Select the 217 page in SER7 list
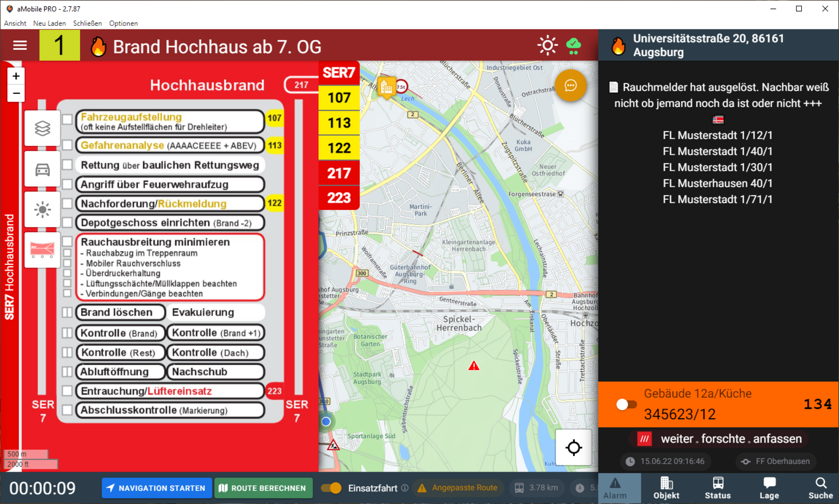The image size is (839, 504). click(x=339, y=173)
